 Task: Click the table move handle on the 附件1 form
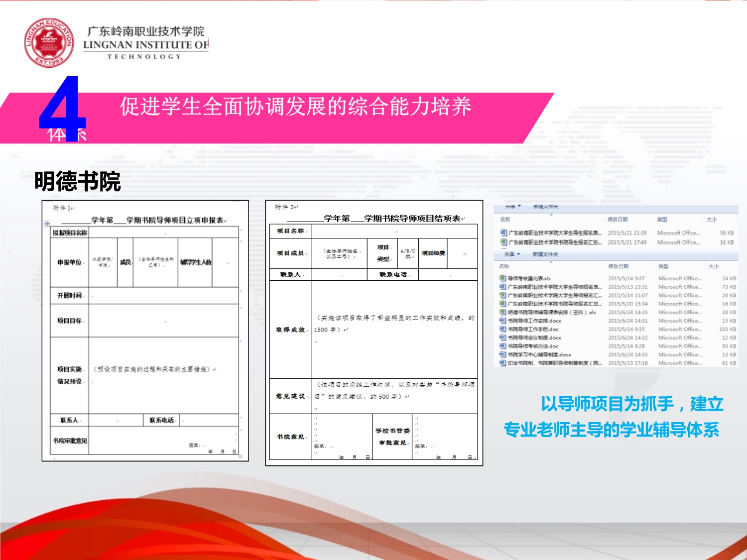tap(47, 224)
